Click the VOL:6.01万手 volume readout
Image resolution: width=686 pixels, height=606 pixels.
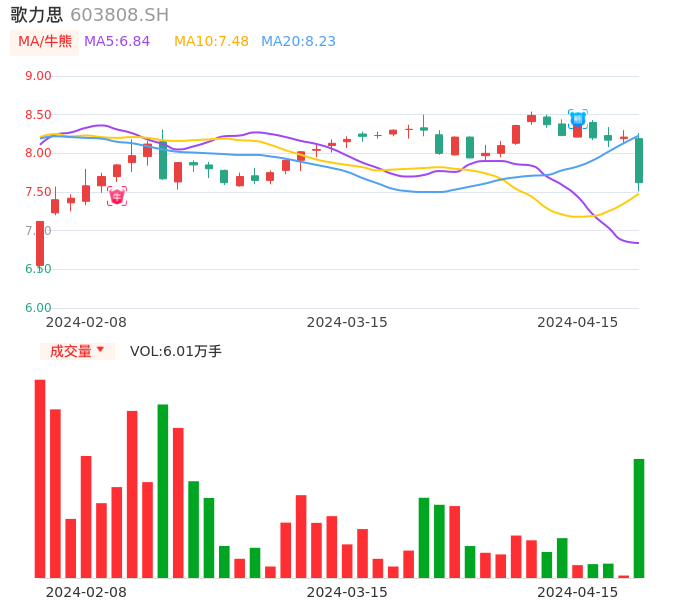(x=176, y=351)
